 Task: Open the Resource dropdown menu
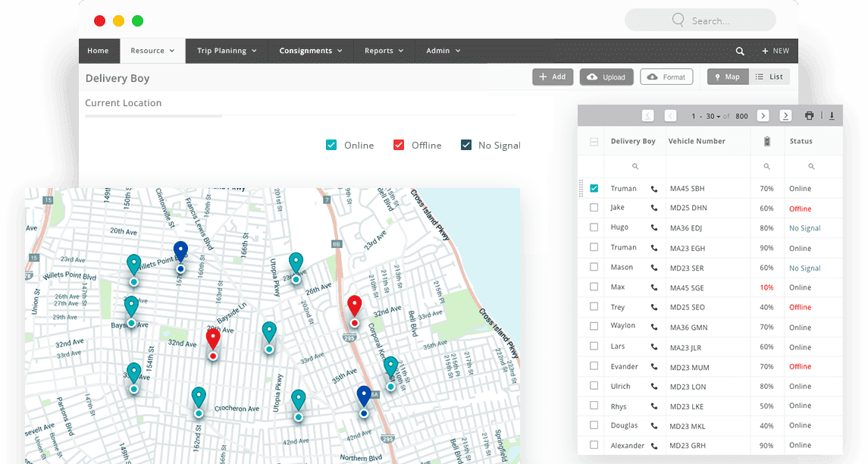pos(152,51)
